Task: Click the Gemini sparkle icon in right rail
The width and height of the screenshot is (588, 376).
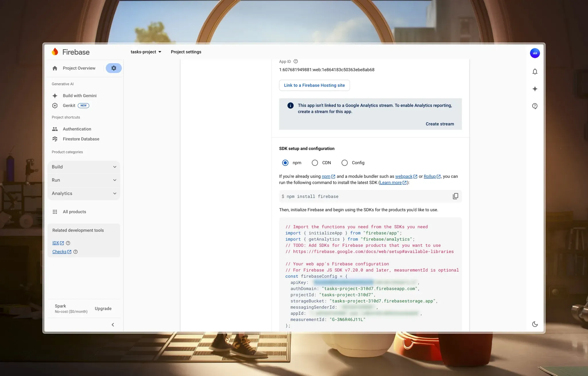Action: click(x=535, y=89)
